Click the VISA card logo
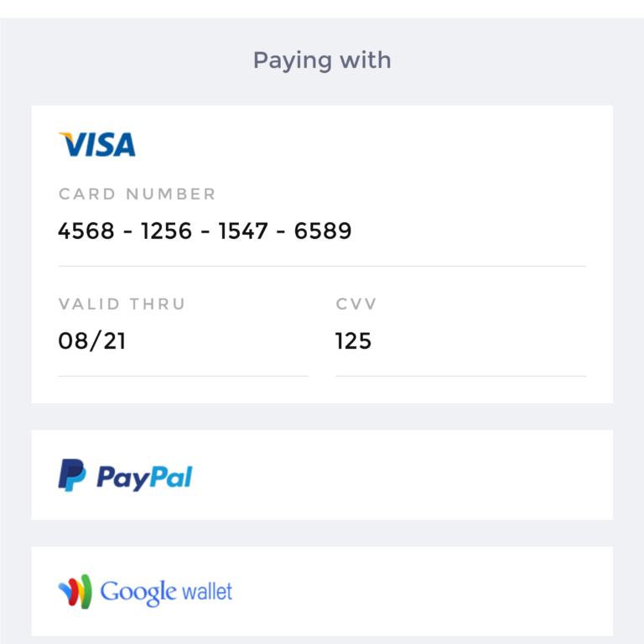This screenshot has height=644, width=644. pos(97,145)
